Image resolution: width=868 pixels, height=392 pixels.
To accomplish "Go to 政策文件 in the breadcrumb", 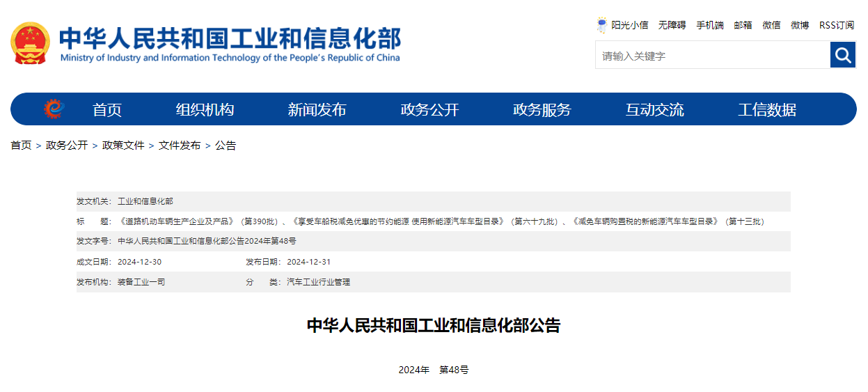I will pyautogui.click(x=123, y=146).
